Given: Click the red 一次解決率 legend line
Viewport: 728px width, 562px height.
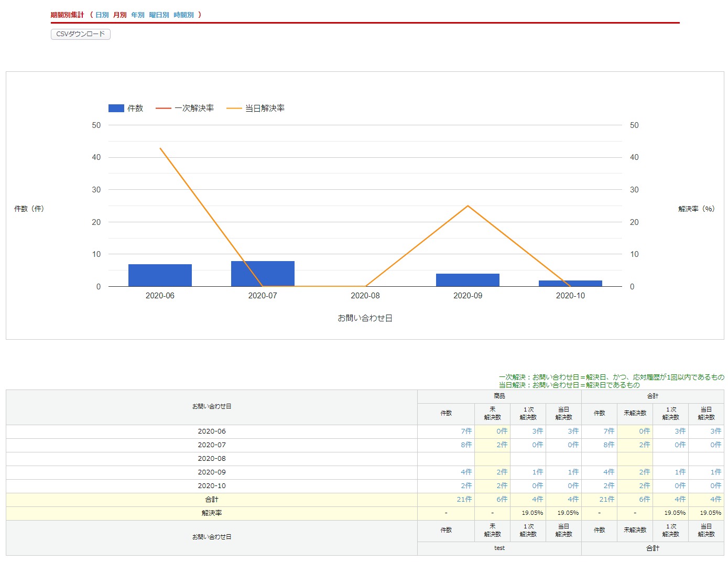Looking at the screenshot, I should pos(164,109).
